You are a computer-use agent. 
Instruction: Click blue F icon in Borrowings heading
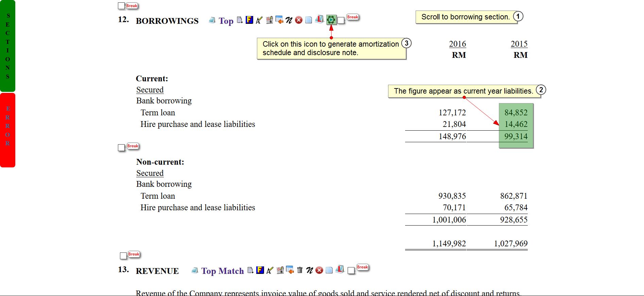point(249,20)
